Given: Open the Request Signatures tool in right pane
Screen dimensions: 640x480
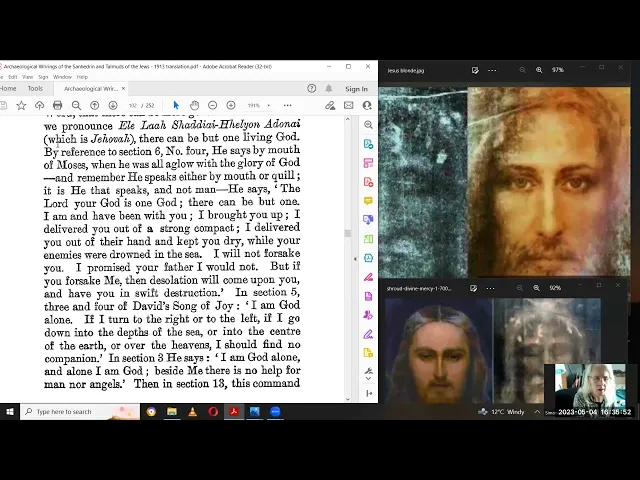Looking at the screenshot, I should tap(368, 315).
